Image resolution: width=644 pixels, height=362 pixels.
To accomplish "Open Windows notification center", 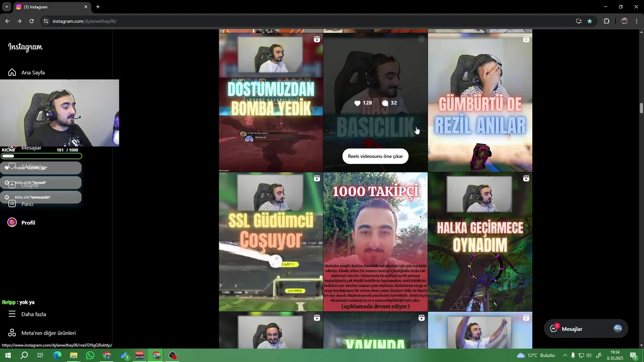I will click(x=634, y=355).
